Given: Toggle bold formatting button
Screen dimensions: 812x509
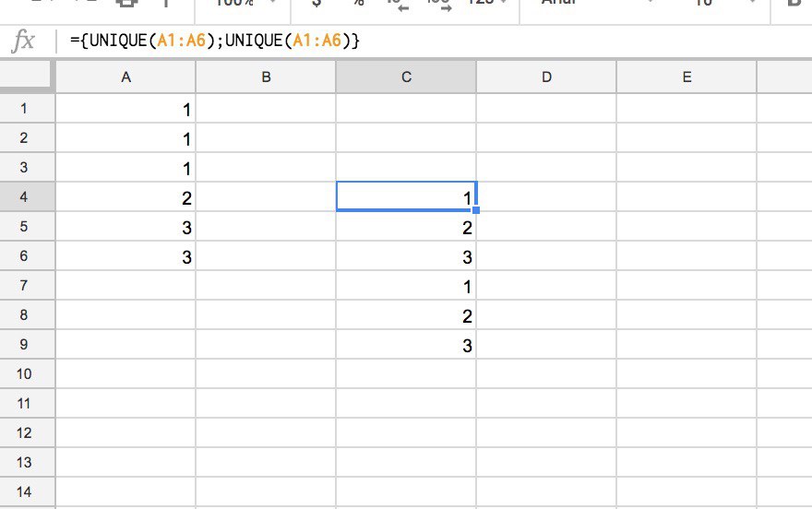Looking at the screenshot, I should [x=794, y=5].
